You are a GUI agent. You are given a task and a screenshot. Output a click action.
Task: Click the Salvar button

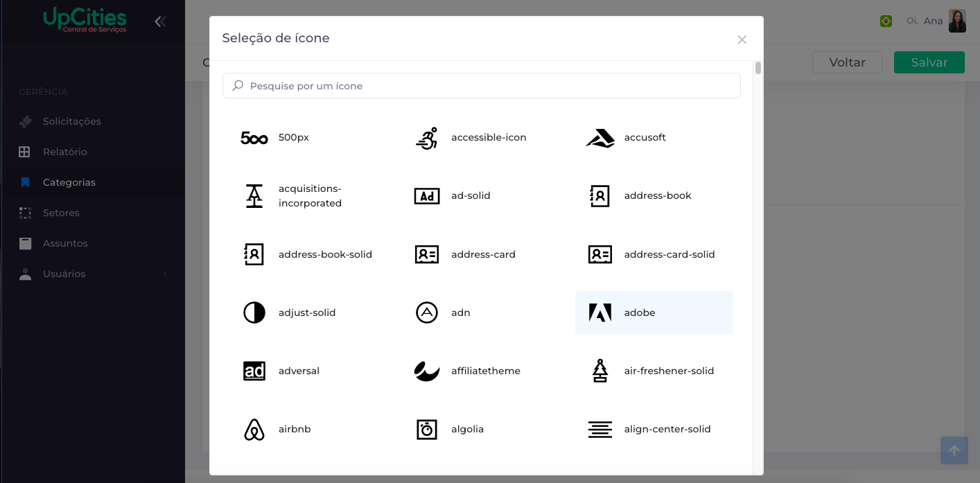click(x=929, y=62)
